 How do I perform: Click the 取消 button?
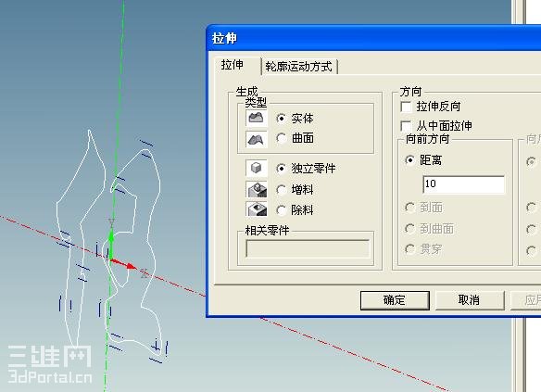[470, 300]
